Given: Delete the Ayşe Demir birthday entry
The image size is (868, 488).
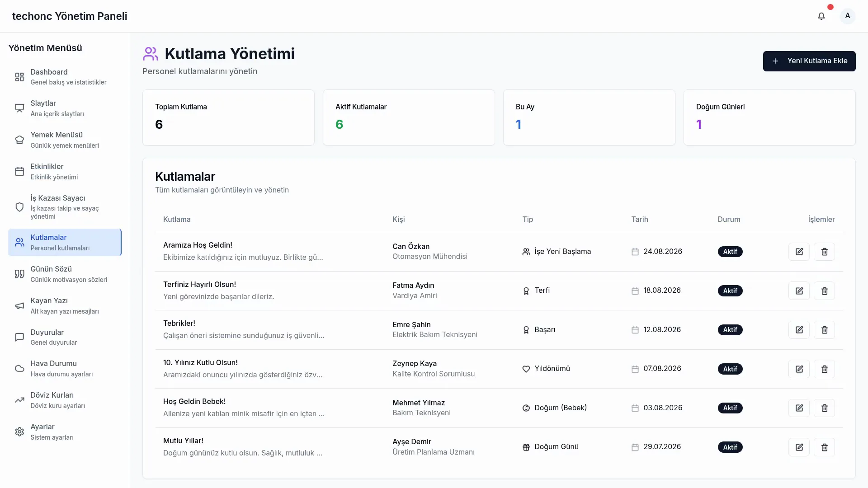Looking at the screenshot, I should coord(824,447).
